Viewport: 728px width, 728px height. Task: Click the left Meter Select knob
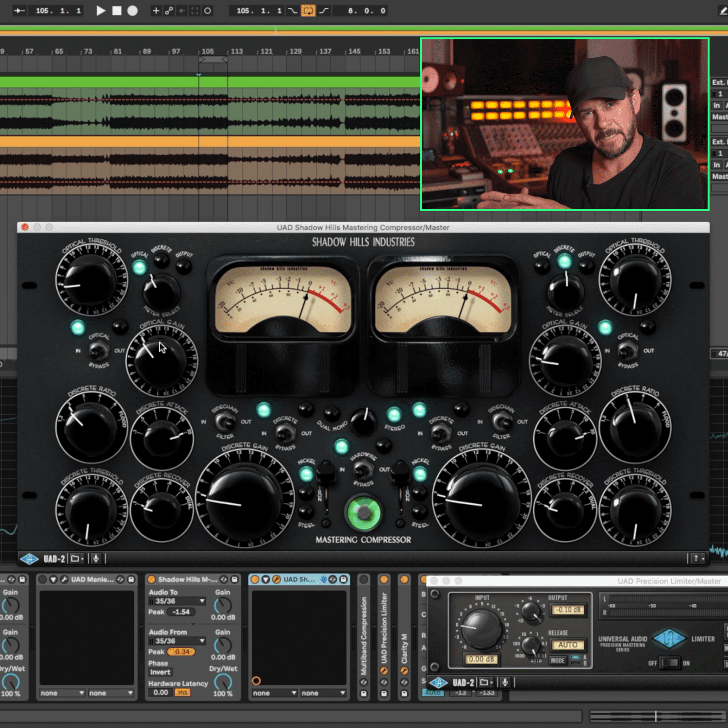tap(161, 292)
